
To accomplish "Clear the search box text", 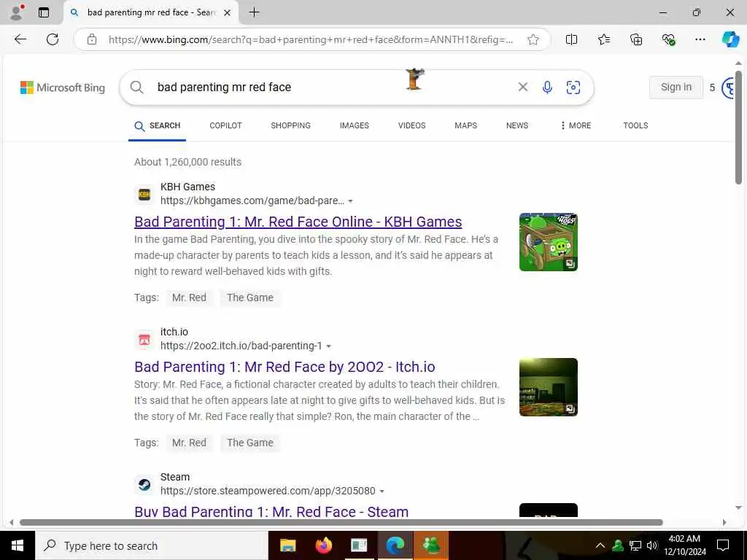I will pyautogui.click(x=522, y=87).
